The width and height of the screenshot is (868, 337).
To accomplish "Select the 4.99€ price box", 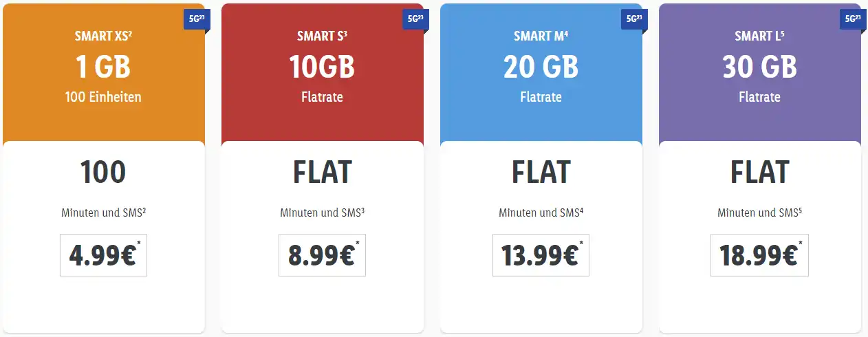I will point(103,255).
